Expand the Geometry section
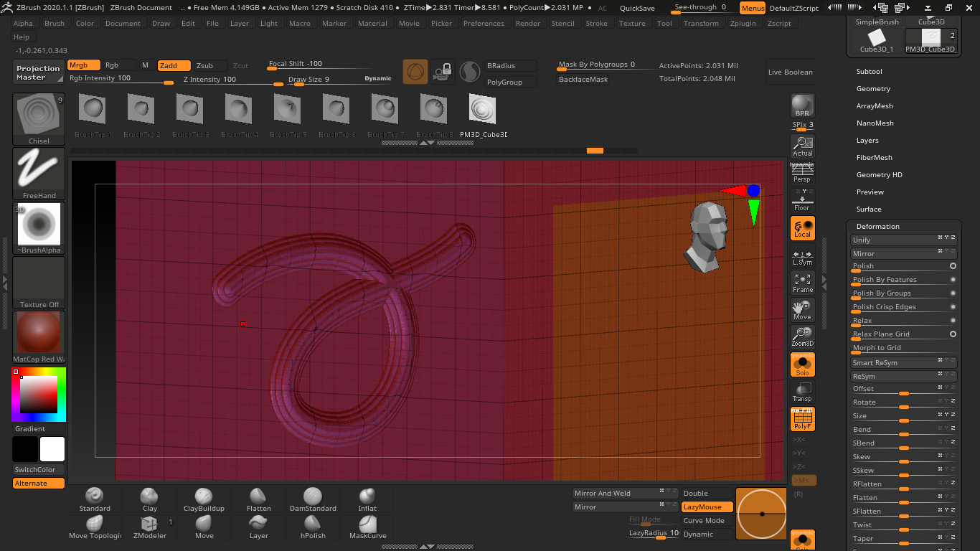This screenshot has height=551, width=980. [873, 89]
